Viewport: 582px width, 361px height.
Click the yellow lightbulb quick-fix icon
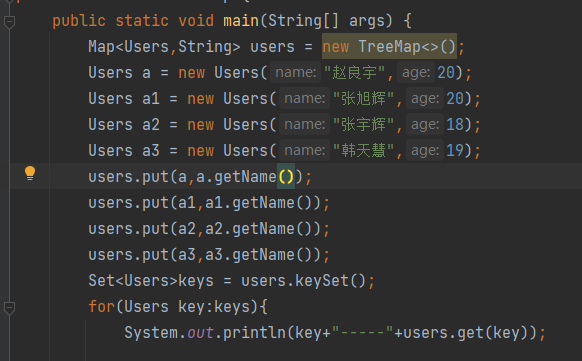30,173
